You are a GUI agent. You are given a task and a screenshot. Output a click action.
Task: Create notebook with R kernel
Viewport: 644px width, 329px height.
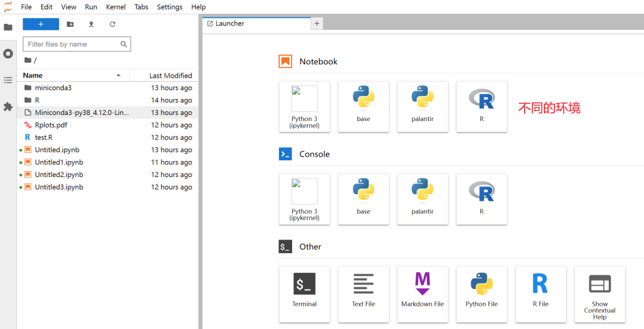(x=482, y=107)
